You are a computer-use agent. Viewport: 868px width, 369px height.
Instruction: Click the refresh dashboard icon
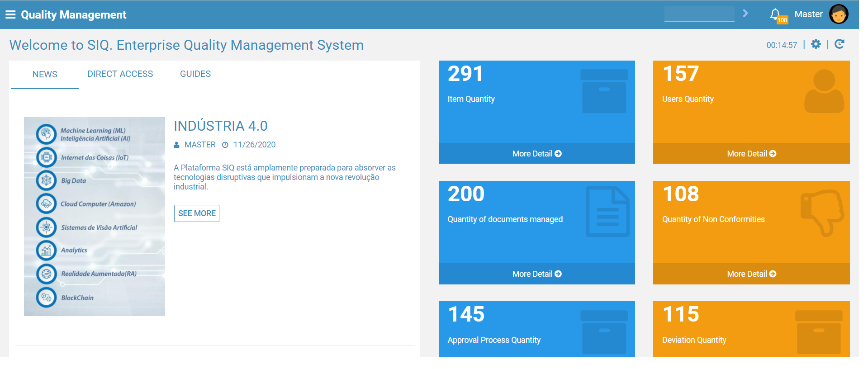840,44
